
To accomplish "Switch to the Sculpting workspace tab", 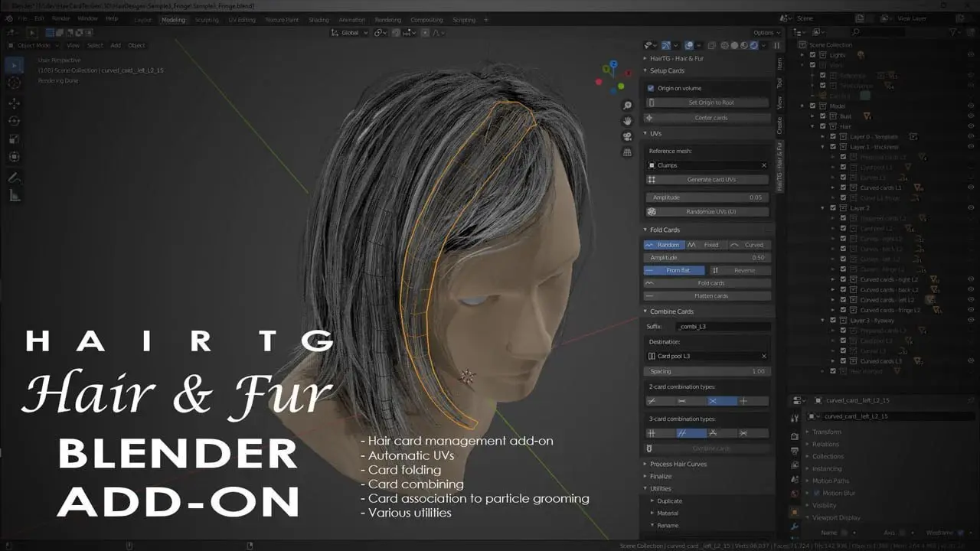I will 207,20.
